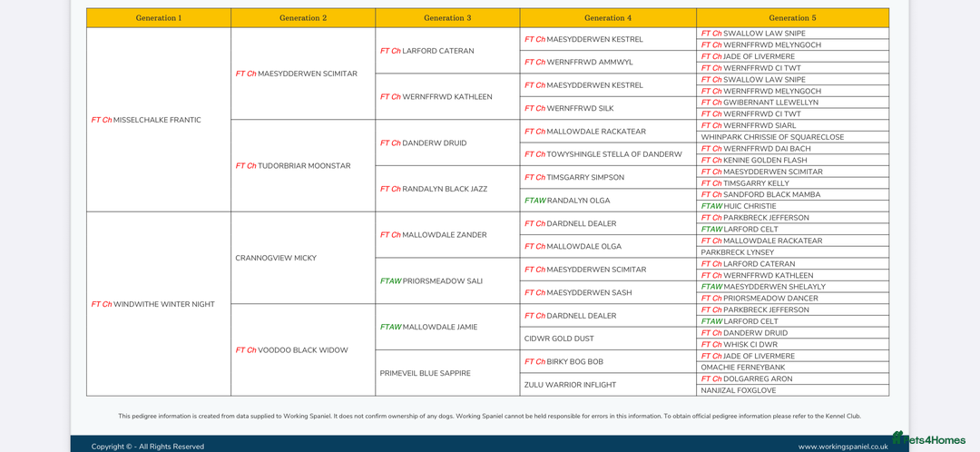Screen dimensions: 980x452
Task: Open FT Ch WINDWITHE WINTER NIGHT entry
Action: 152,304
